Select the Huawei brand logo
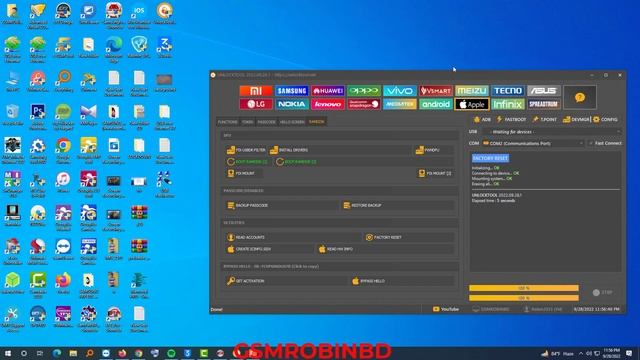The width and height of the screenshot is (640, 360). coord(328,91)
